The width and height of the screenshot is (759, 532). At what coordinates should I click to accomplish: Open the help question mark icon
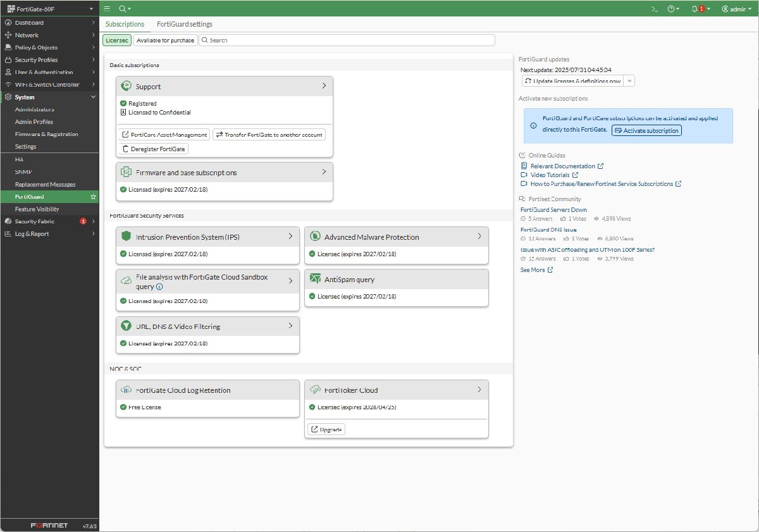point(671,9)
